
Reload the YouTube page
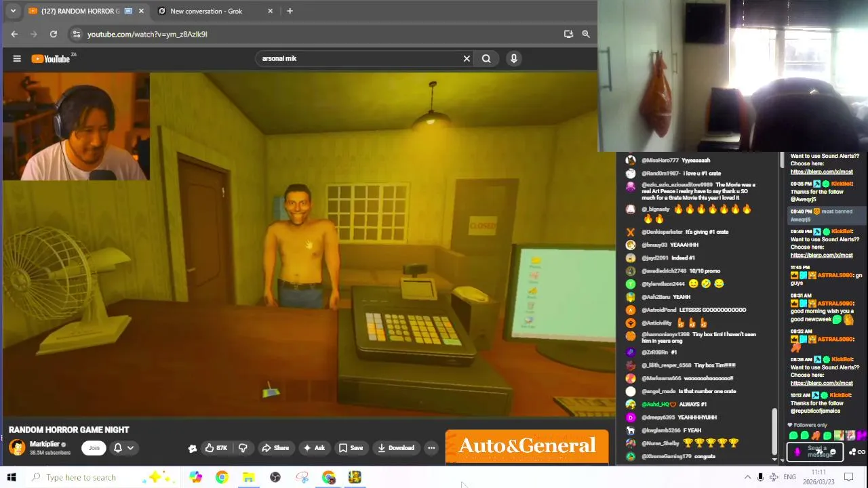(54, 34)
